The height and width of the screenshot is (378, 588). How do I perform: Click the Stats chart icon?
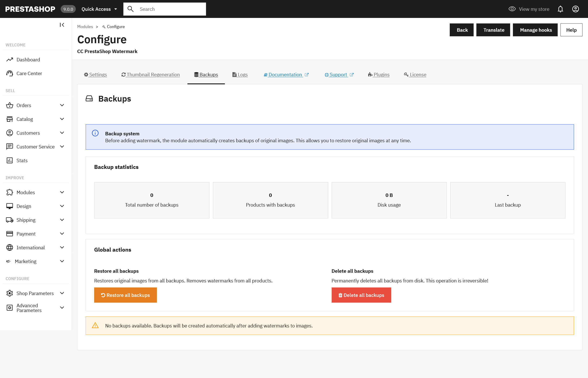point(10,161)
